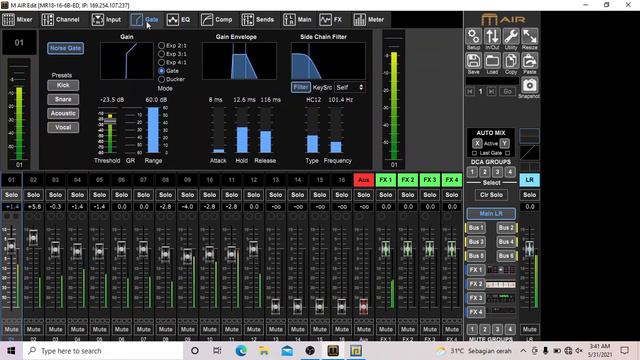
Task: Toggle the Noise Gate button
Action: tap(65, 48)
